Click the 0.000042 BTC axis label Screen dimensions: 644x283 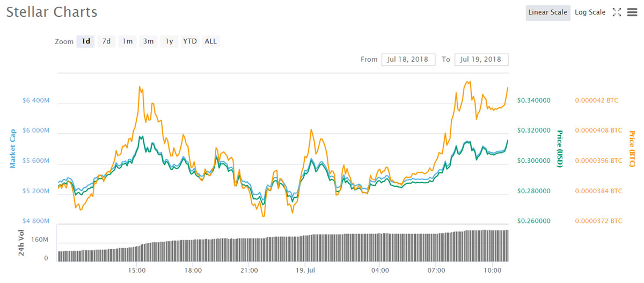click(x=596, y=100)
